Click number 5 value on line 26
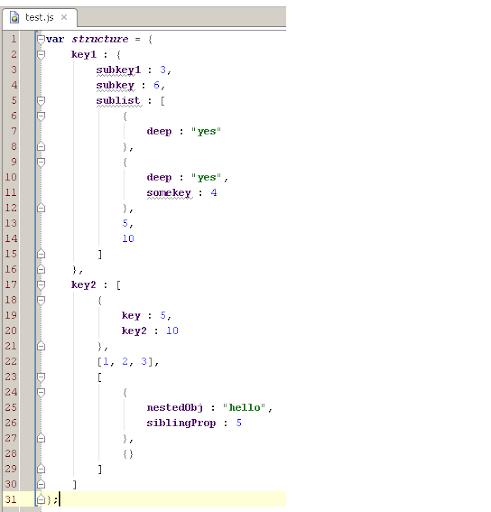491x512 pixels. coord(239,423)
